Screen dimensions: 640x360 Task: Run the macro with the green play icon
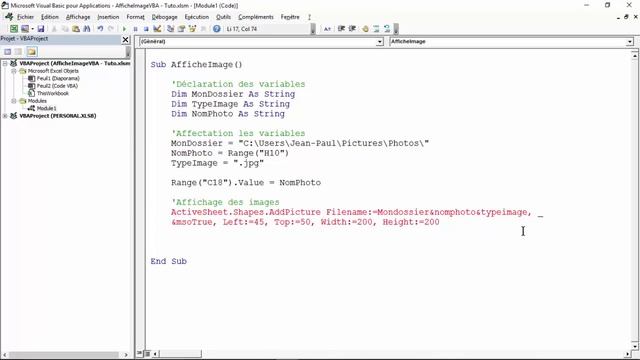pyautogui.click(x=124, y=29)
